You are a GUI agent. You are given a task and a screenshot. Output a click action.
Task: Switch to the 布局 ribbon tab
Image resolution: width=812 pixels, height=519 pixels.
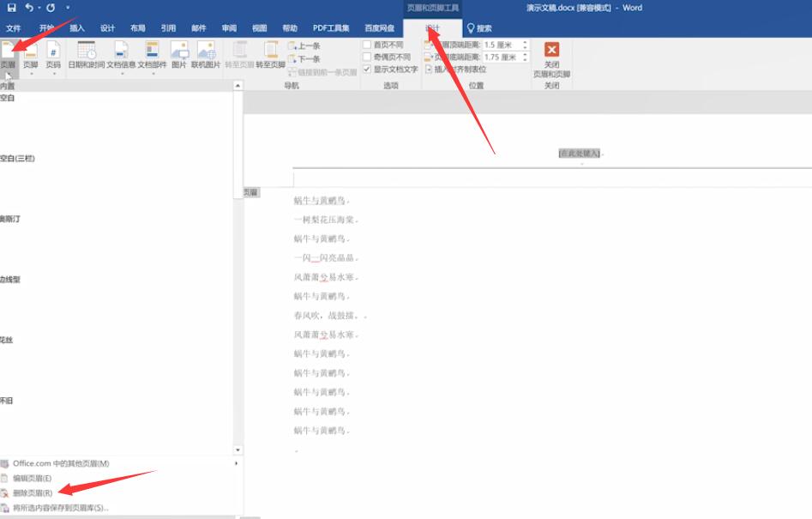pyautogui.click(x=138, y=28)
